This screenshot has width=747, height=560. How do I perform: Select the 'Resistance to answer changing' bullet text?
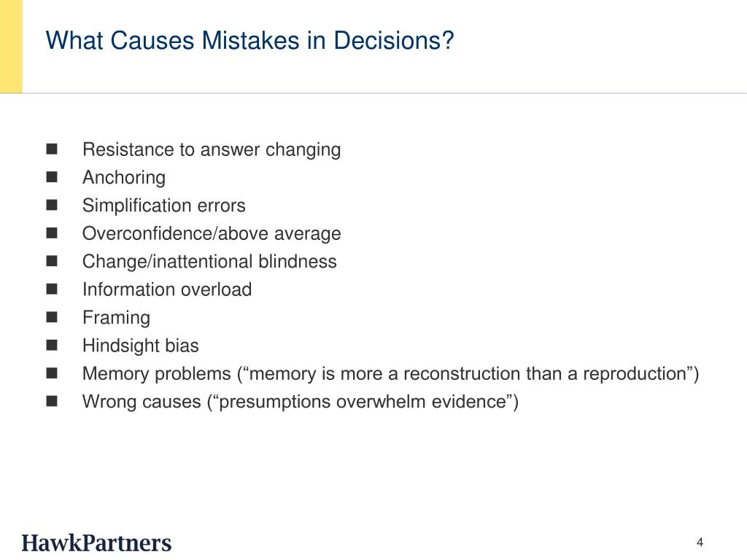(212, 149)
